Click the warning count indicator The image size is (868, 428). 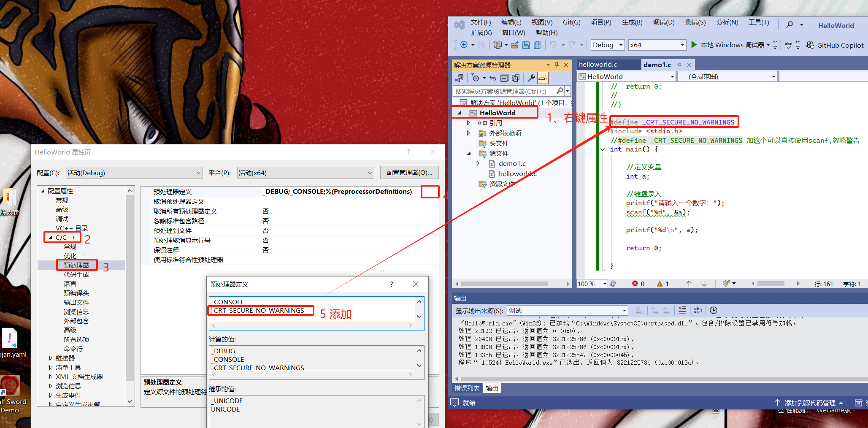pos(663,284)
